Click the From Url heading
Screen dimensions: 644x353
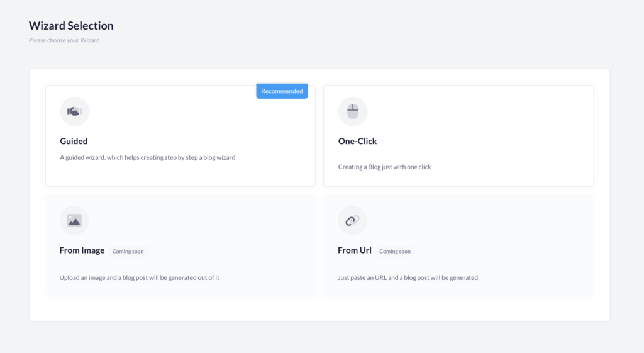click(355, 250)
